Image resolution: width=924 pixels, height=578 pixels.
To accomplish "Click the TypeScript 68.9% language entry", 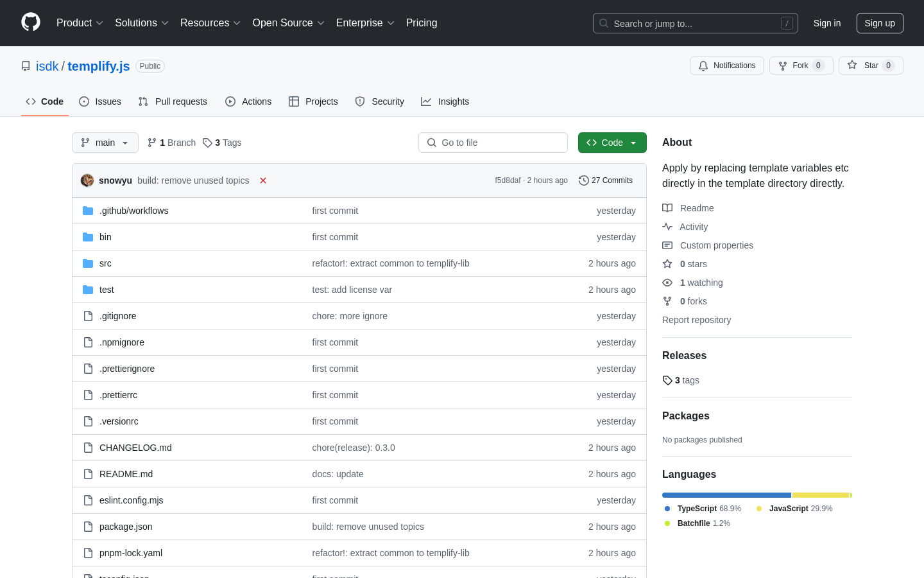I will click(703, 509).
